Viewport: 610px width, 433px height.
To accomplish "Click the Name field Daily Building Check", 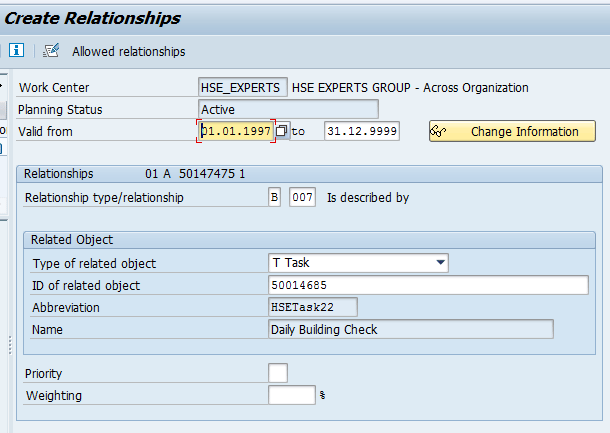I will pos(410,329).
